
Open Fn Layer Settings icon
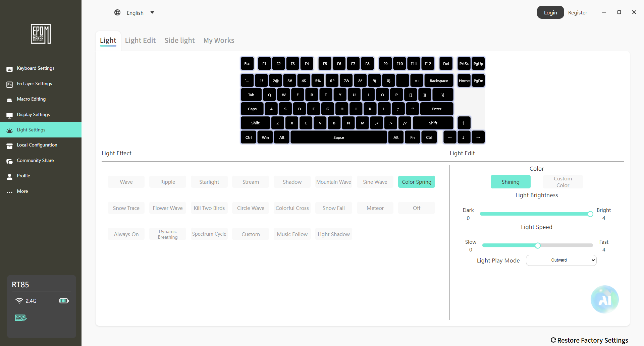click(9, 84)
